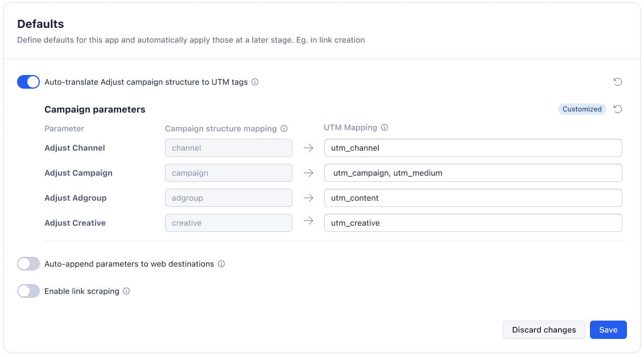Click the Parameter column header

click(x=64, y=128)
